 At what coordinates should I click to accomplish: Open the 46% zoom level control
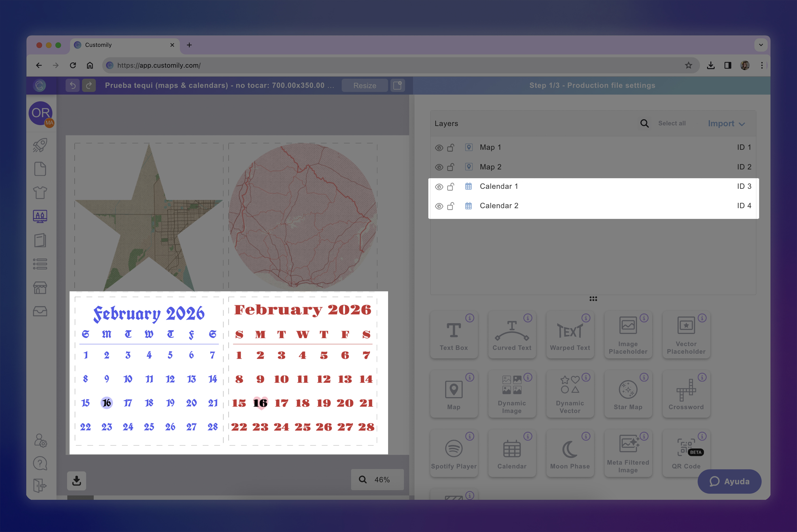377,479
